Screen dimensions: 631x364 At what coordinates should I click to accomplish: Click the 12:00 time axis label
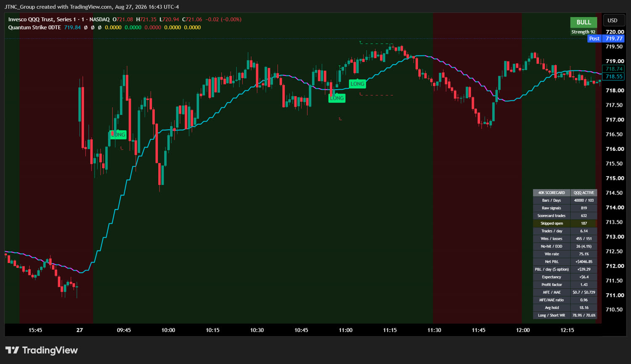coord(523,330)
